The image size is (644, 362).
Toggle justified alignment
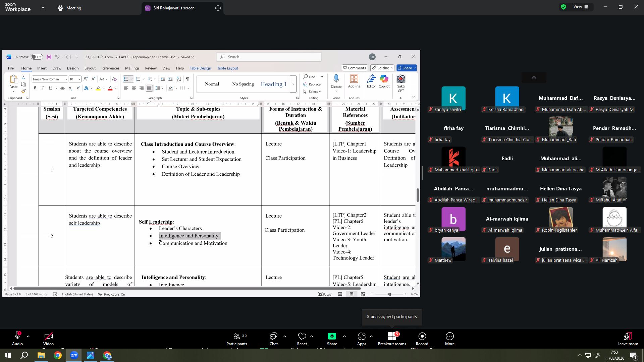149,88
